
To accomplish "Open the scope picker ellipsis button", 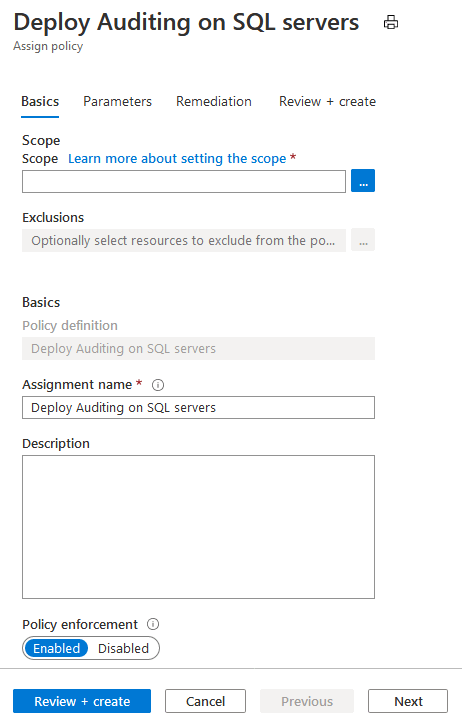I will [363, 181].
